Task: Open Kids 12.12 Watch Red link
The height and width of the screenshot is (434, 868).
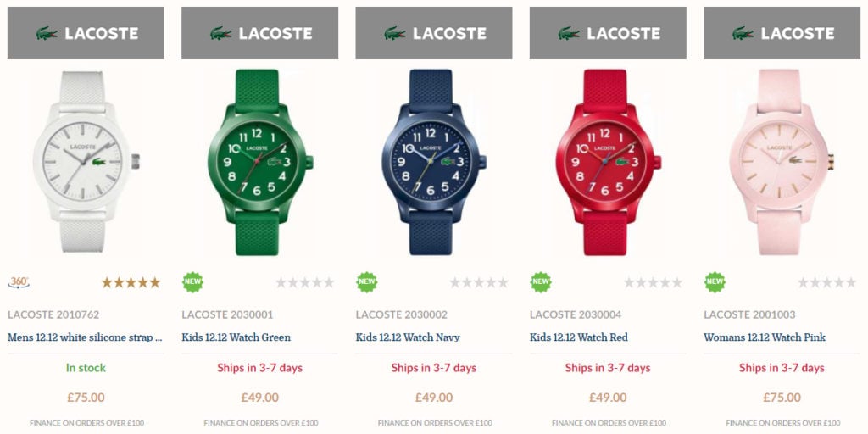Action: pos(579,337)
